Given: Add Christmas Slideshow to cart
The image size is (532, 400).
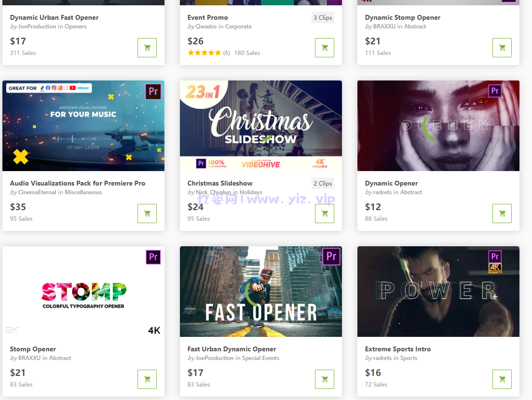Looking at the screenshot, I should [324, 213].
